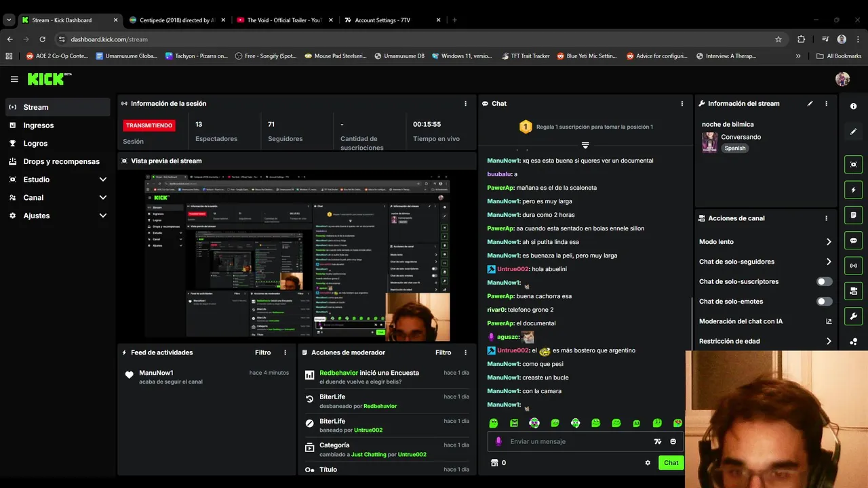Click Untrue002 link in baneado entry
This screenshot has height=488, width=868.
pos(368,430)
